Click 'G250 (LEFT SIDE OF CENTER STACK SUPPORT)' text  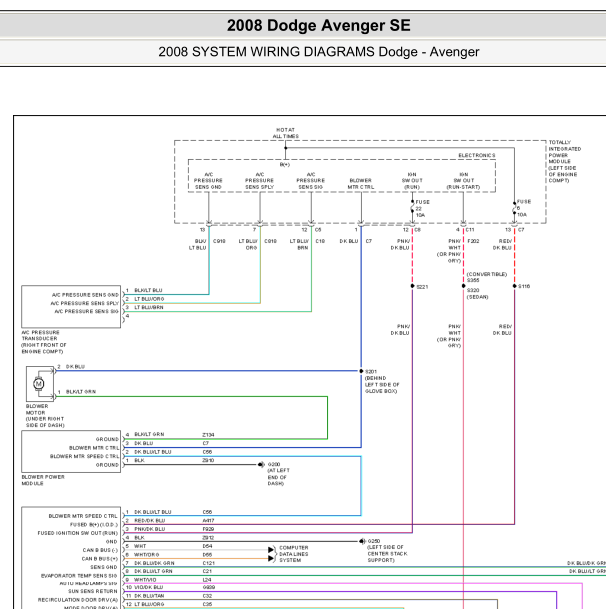[387, 550]
